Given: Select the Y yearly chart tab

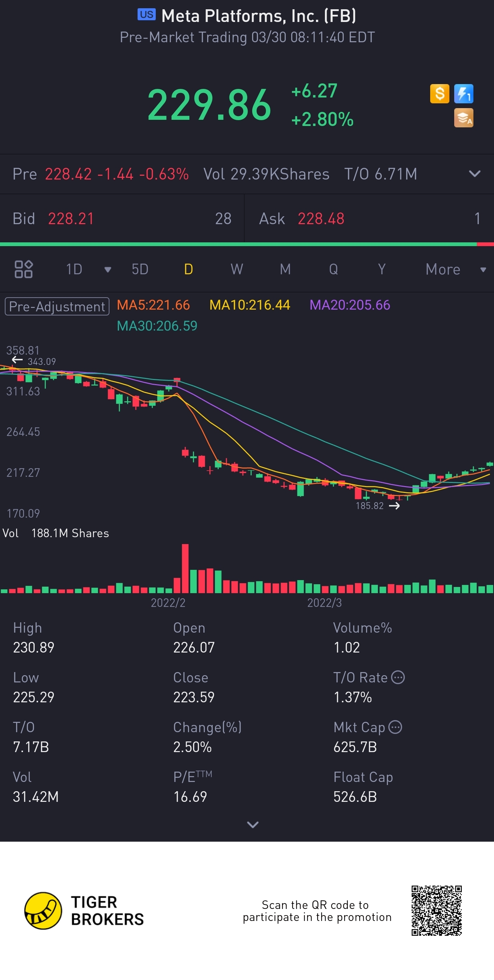Looking at the screenshot, I should (382, 269).
